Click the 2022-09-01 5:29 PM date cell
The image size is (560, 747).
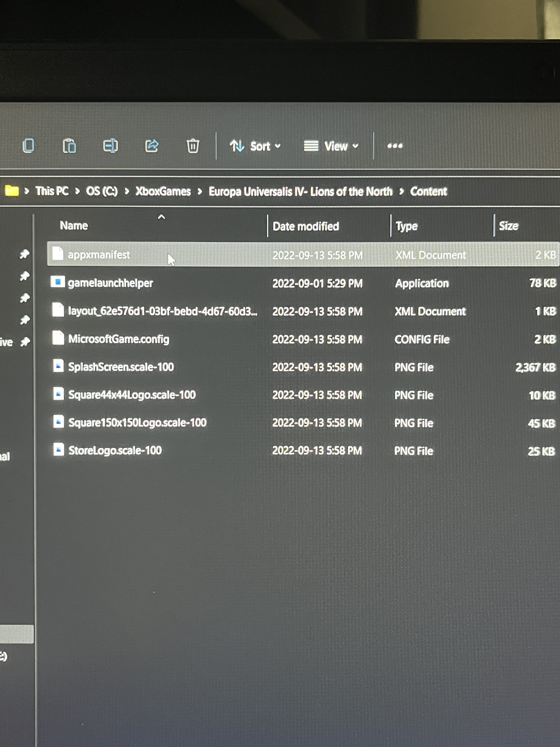pos(317,283)
